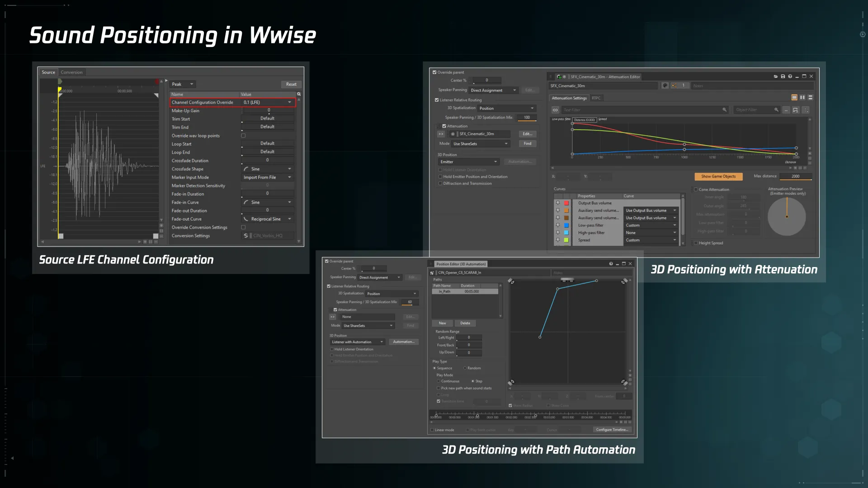Select the Attenuation Settings tab
The image size is (868, 488).
[x=569, y=98]
